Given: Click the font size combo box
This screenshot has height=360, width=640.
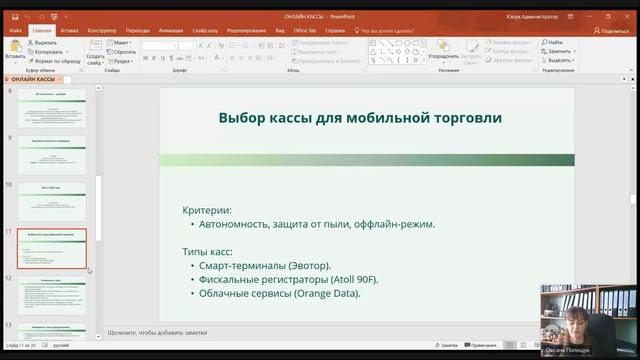Looking at the screenshot, I should [187, 46].
